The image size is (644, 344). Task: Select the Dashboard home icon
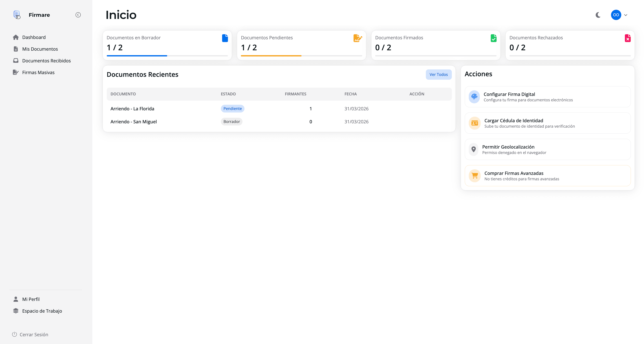pyautogui.click(x=16, y=37)
